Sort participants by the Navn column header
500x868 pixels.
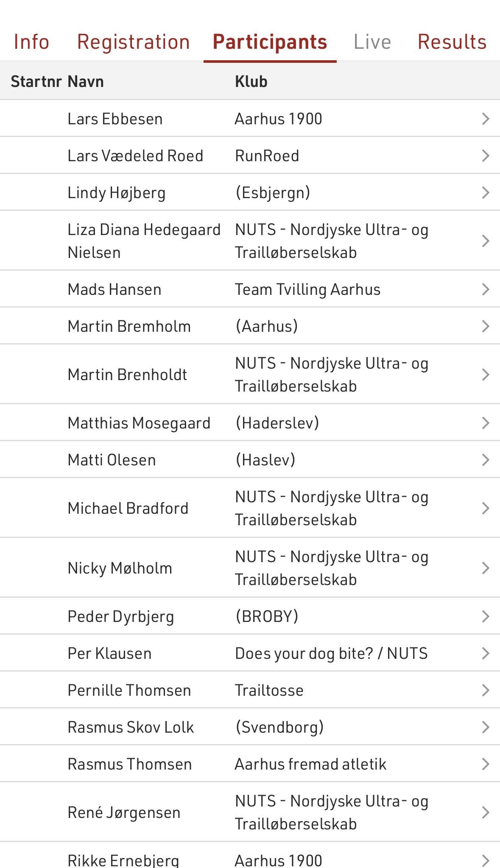[x=86, y=81]
